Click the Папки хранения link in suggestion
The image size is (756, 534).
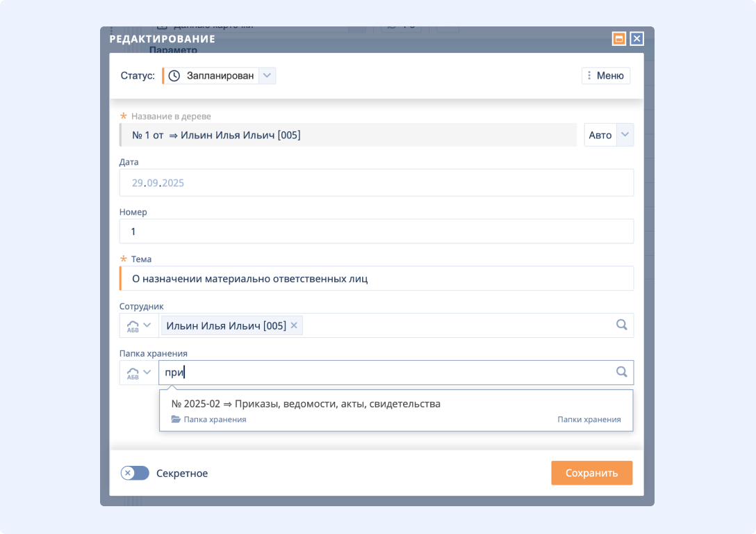tap(589, 420)
